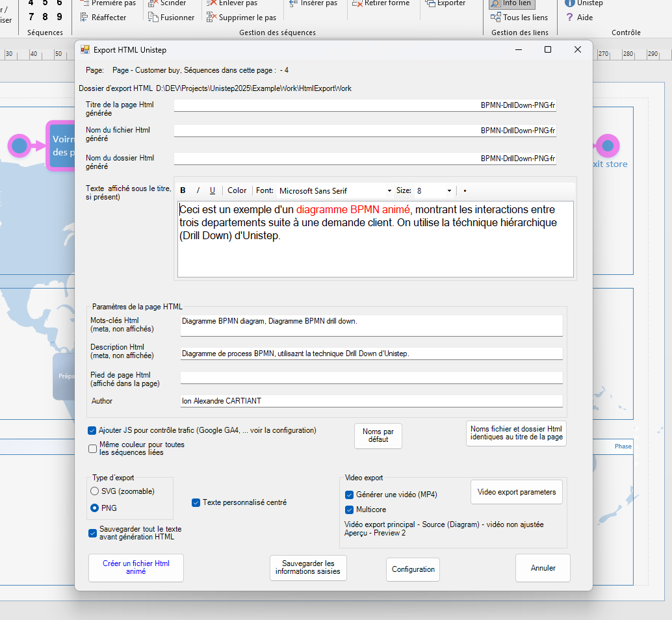Toggle italic formatting in text editor

click(x=198, y=190)
